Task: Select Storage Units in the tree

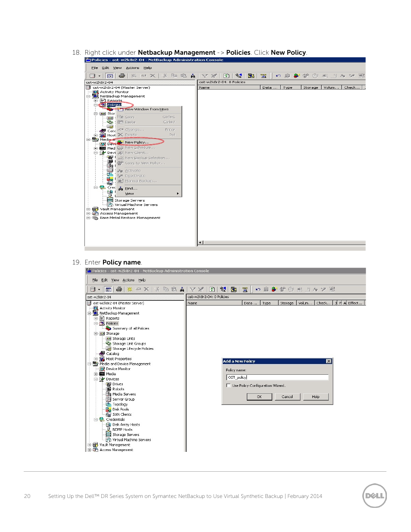Action: (124, 339)
